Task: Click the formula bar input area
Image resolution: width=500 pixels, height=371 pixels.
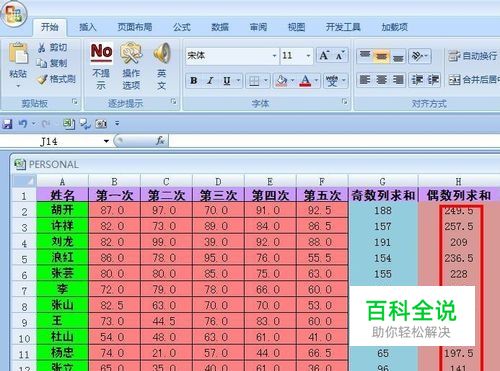Action: [x=334, y=141]
